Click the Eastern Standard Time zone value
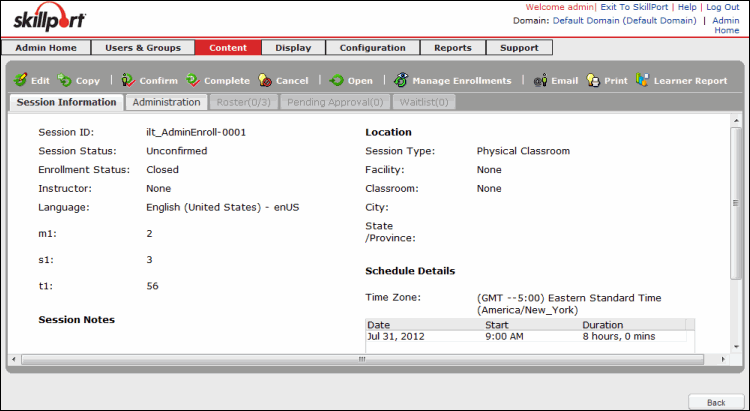Image resolution: width=750 pixels, height=411 pixels. tap(569, 304)
